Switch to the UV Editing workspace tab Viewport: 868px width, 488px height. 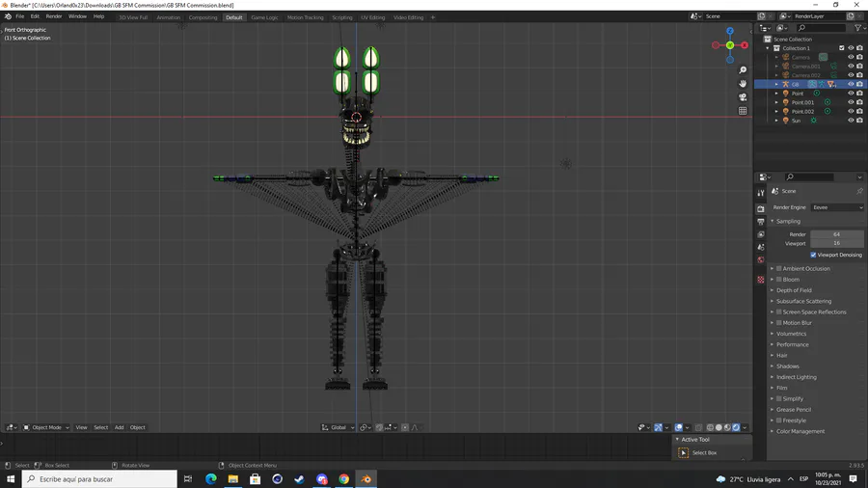coord(373,17)
